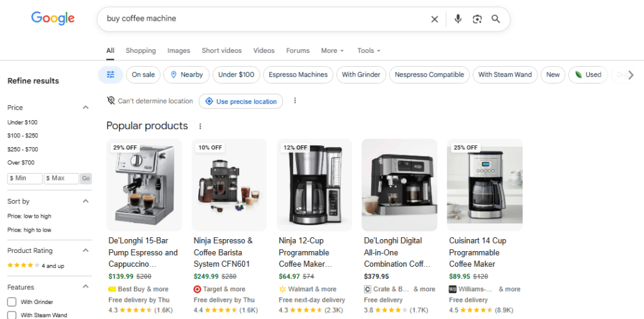Apply the Nespresso Compatible chip
The width and height of the screenshot is (644, 319).
click(x=429, y=75)
